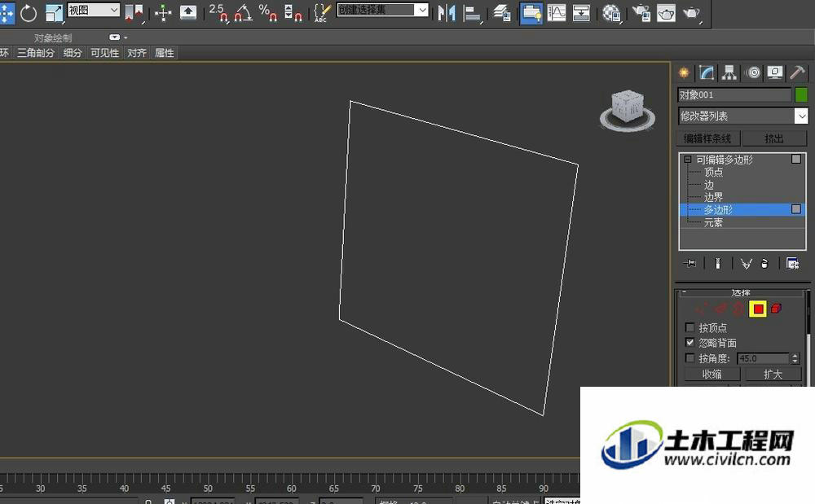This screenshot has width=815, height=504.
Task: Open the Material Editor icon
Action: point(612,13)
